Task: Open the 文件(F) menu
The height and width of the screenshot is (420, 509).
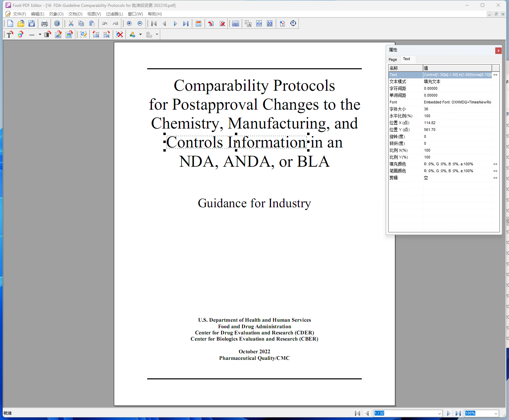Action: tap(19, 14)
